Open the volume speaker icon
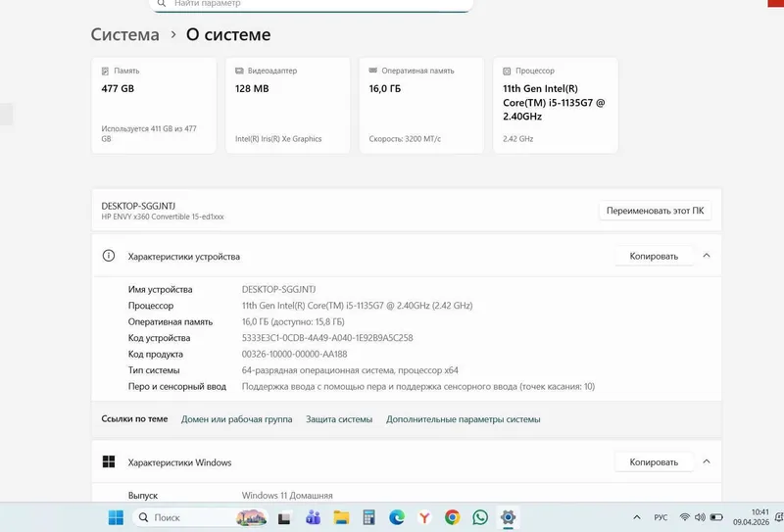 pos(700,517)
